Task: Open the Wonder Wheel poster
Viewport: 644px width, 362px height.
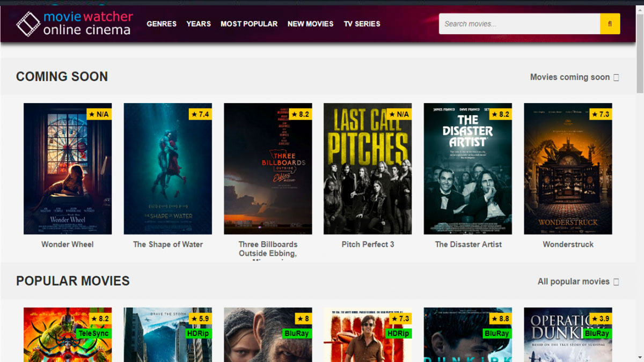Action: coord(68,169)
